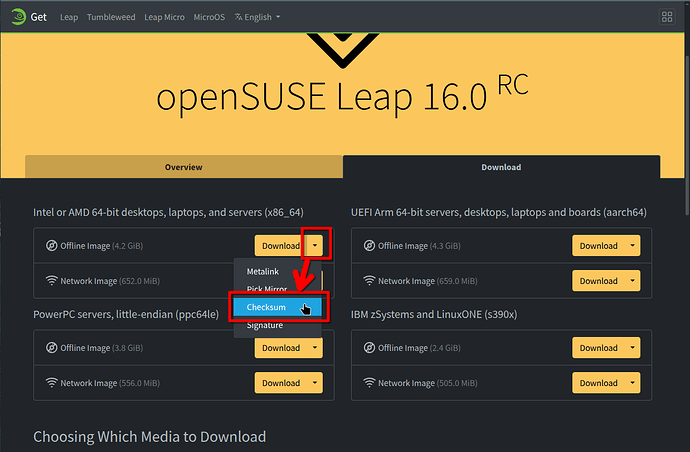
Task: Click the network icon beside s390x Network Image
Action: (370, 383)
